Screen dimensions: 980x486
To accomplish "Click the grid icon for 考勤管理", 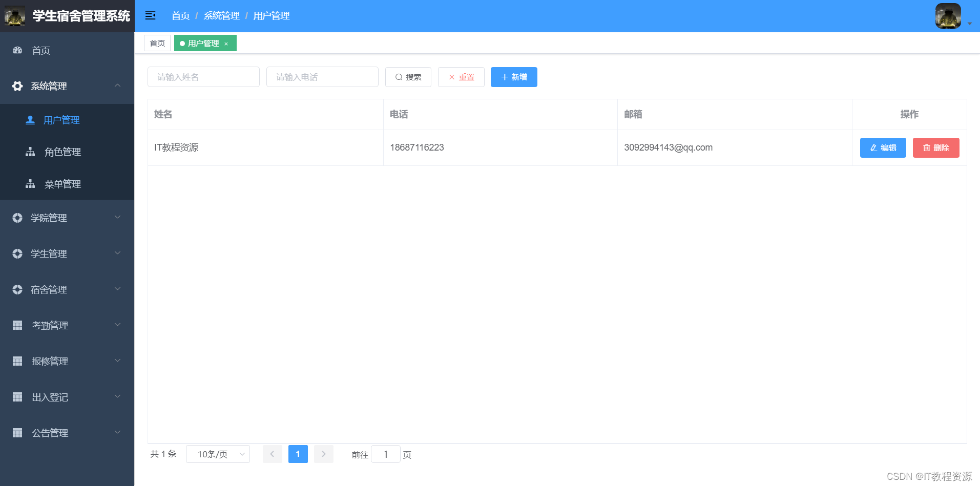I will (x=17, y=325).
